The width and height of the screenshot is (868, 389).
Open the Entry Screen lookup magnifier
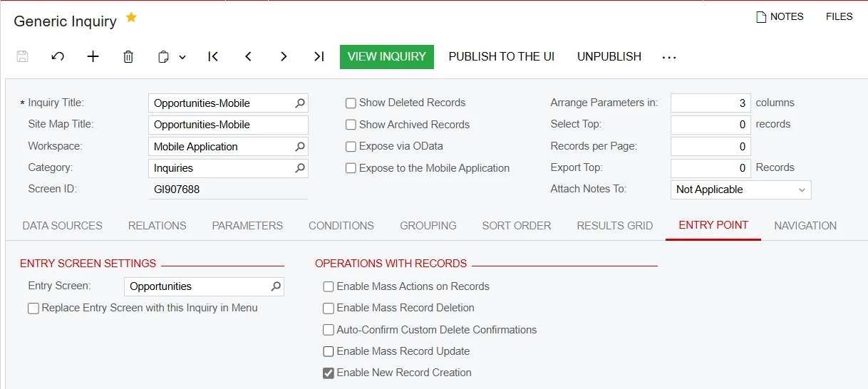[x=276, y=286]
